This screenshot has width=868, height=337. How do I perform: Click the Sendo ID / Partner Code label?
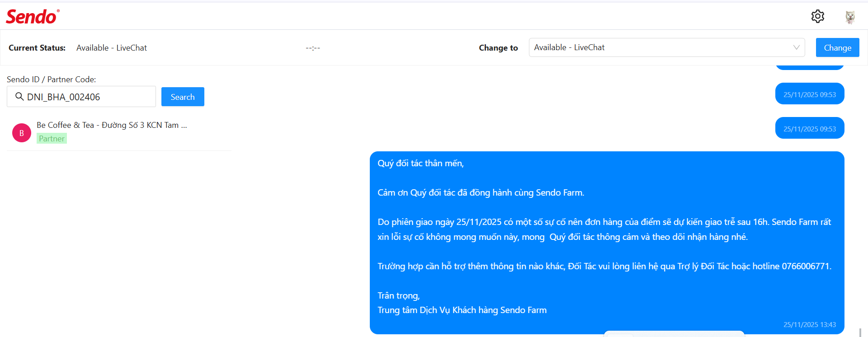point(52,80)
